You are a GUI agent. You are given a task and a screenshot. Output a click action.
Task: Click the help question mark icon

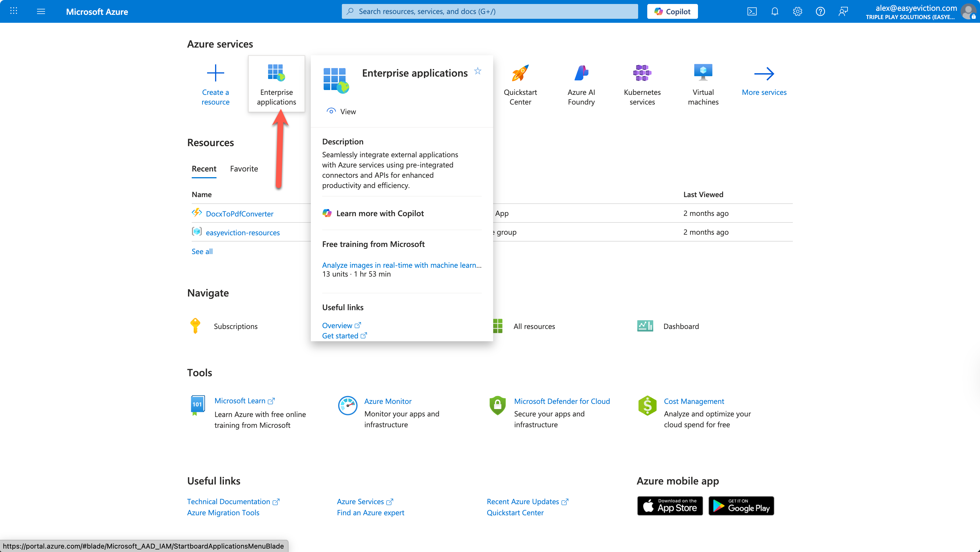click(820, 11)
